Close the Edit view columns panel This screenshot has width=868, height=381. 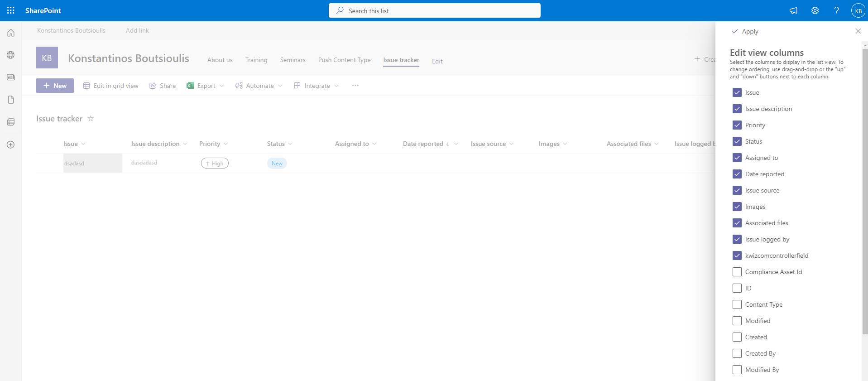pyautogui.click(x=858, y=31)
